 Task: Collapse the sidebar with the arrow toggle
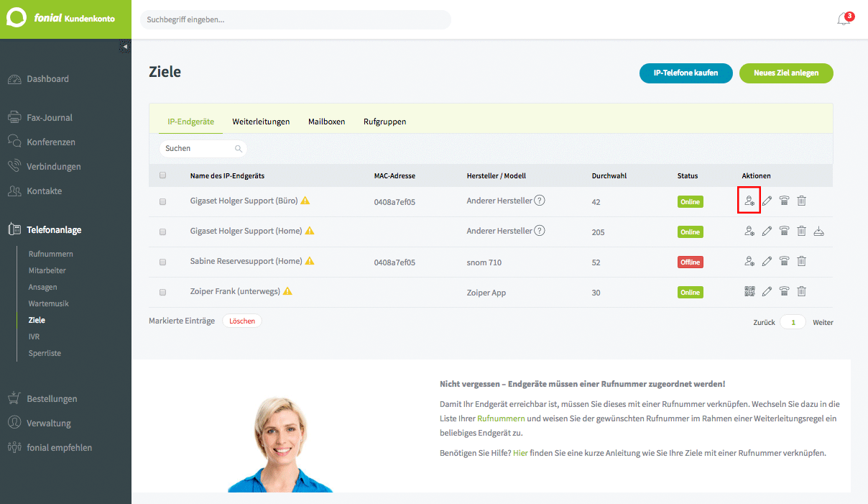click(x=125, y=46)
